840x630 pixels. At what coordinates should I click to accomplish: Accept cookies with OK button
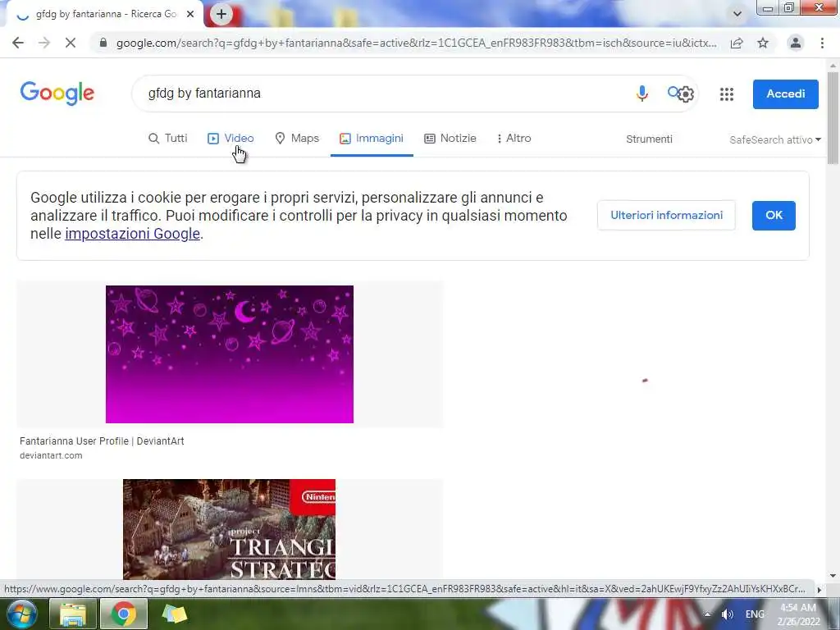[x=774, y=216]
